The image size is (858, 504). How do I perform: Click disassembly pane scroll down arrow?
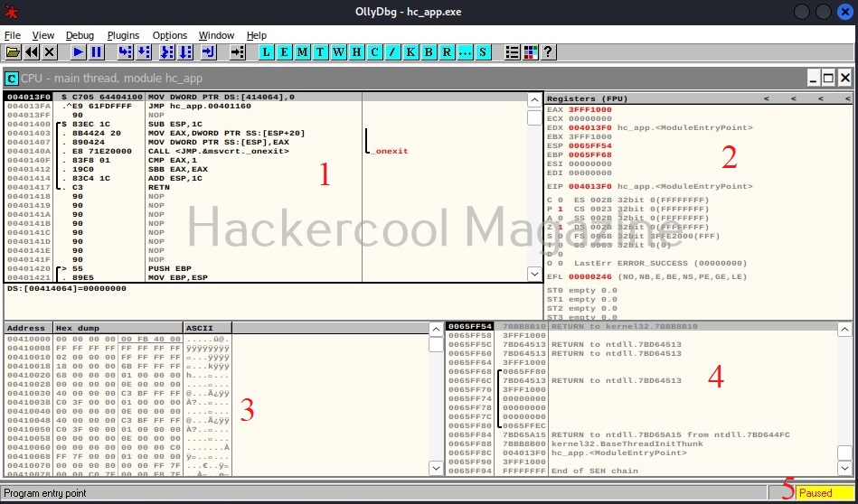(x=534, y=274)
